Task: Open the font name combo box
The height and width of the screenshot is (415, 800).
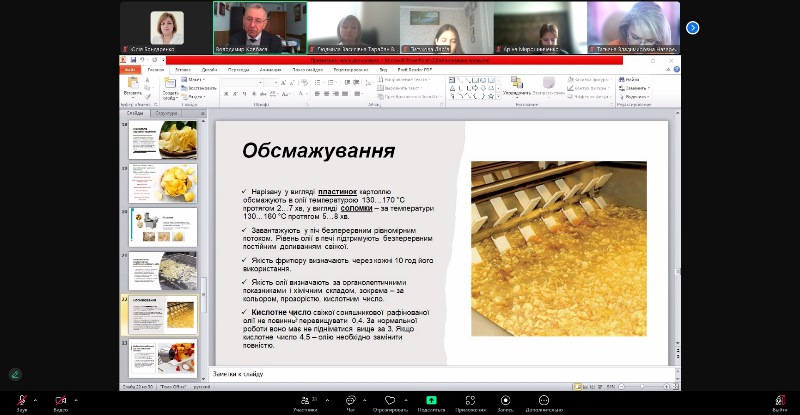Action: click(x=242, y=82)
